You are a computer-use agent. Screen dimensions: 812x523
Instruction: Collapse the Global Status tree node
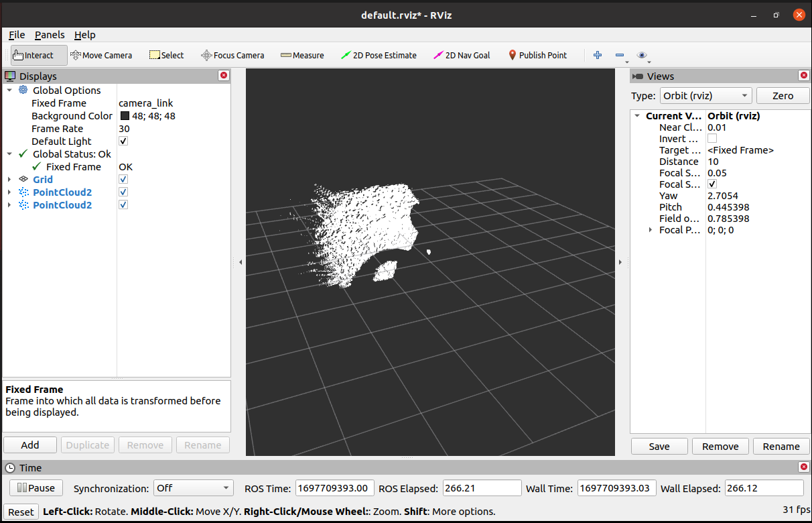pyautogui.click(x=9, y=154)
